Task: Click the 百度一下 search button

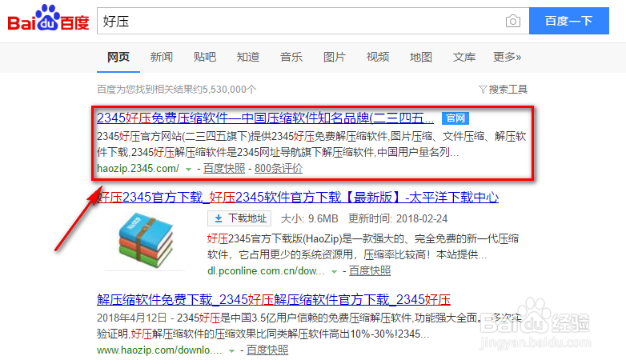Action: pos(569,21)
